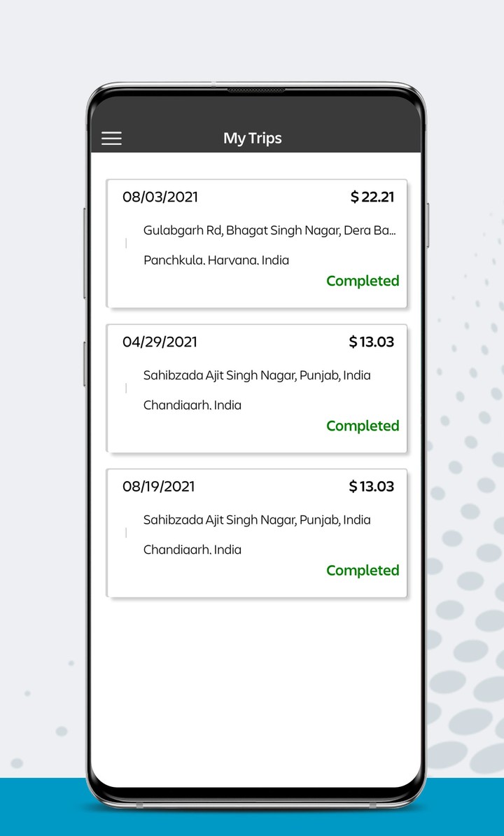Select the $22.21 fare amount
The image size is (504, 836).
372,197
